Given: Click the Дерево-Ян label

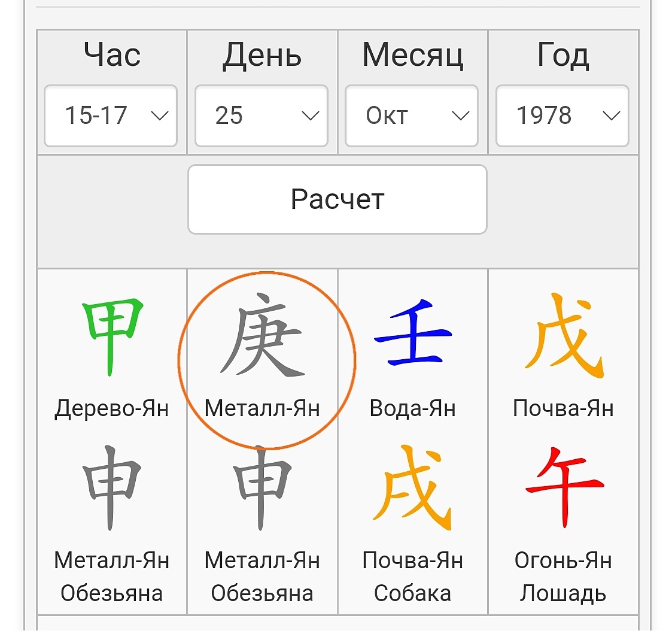Looking at the screenshot, I should coord(112,408).
